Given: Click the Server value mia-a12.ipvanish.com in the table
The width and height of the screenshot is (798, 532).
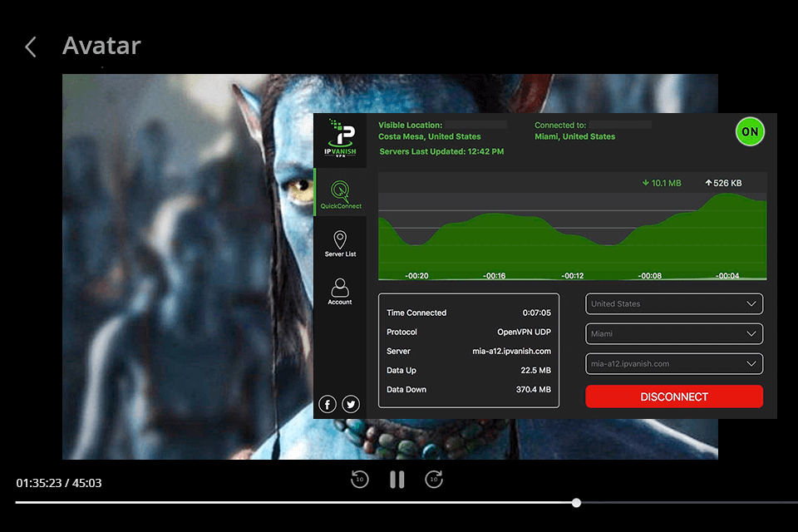Looking at the screenshot, I should [511, 352].
